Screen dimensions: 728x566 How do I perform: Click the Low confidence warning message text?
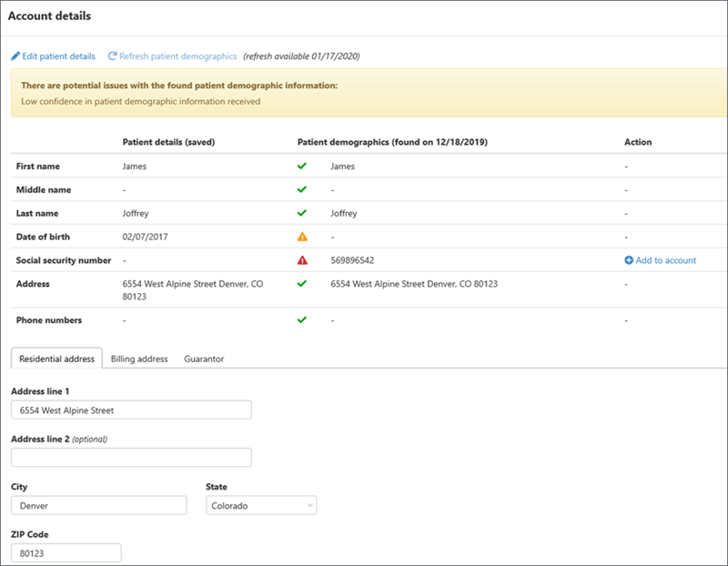click(x=141, y=101)
